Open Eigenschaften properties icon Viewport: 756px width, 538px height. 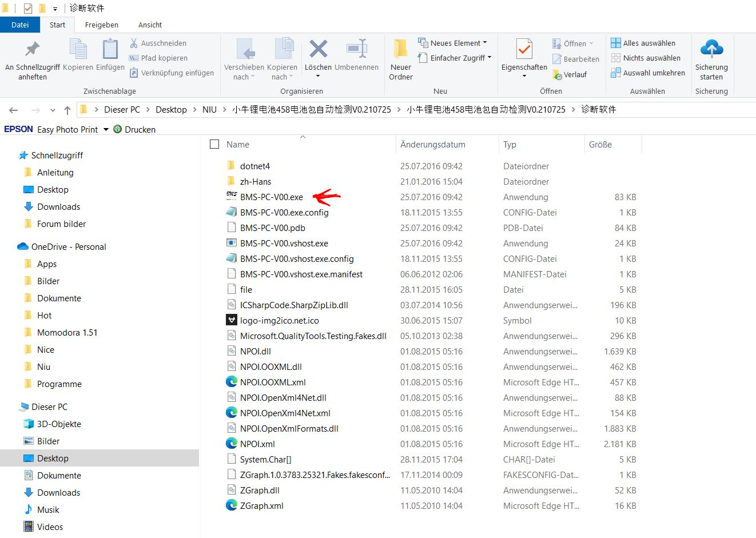[524, 50]
